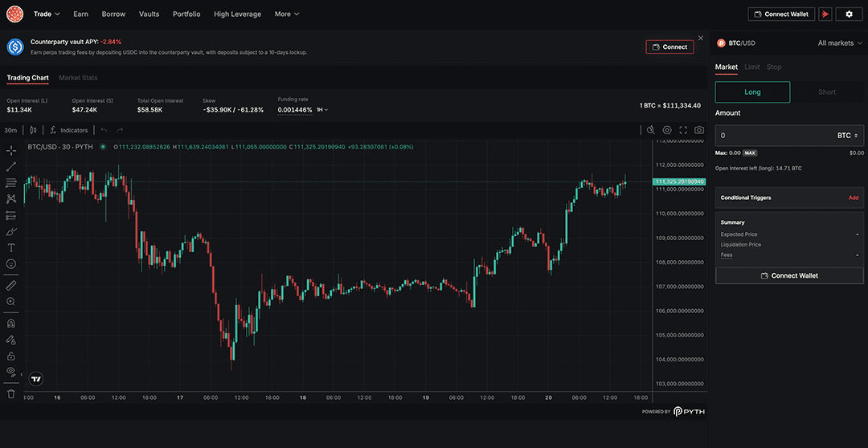This screenshot has height=448, width=868.
Task: Take a chart snapshot with camera icon
Action: 699,130
